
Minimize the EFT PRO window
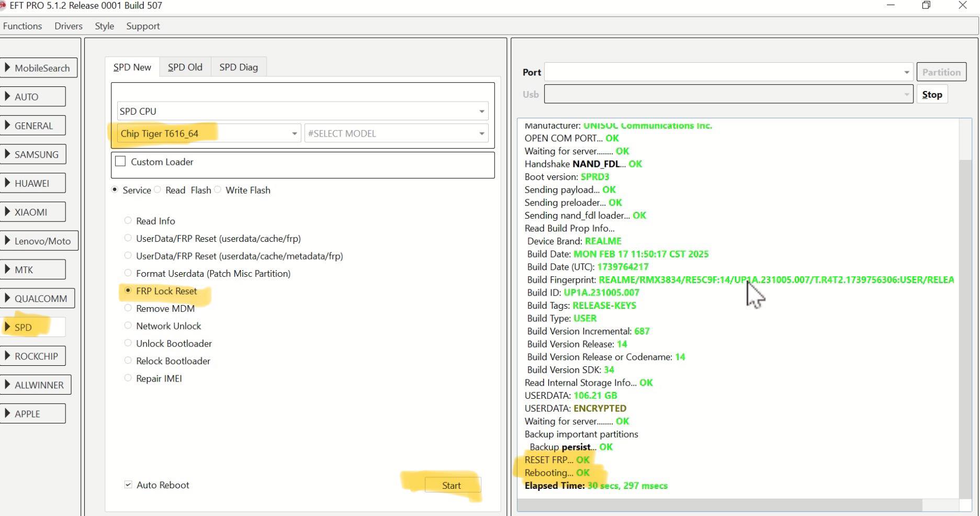pyautogui.click(x=891, y=5)
